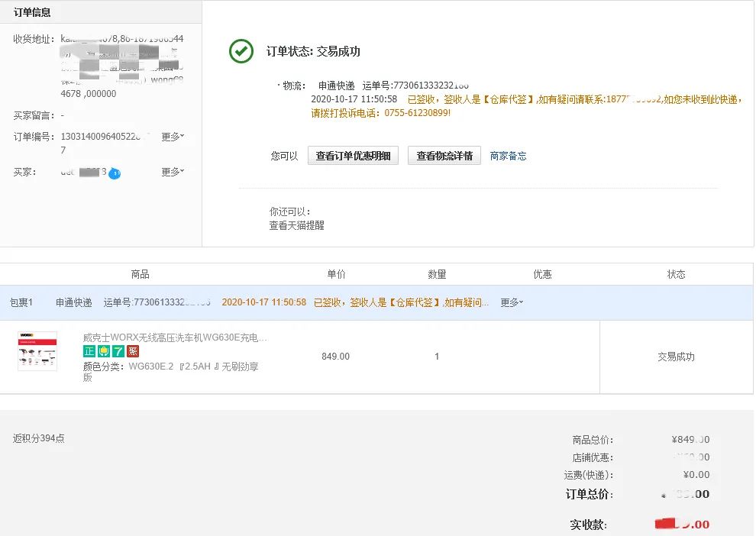
Task: Click the red Juhuasuan badge on the product
Action: [131, 351]
